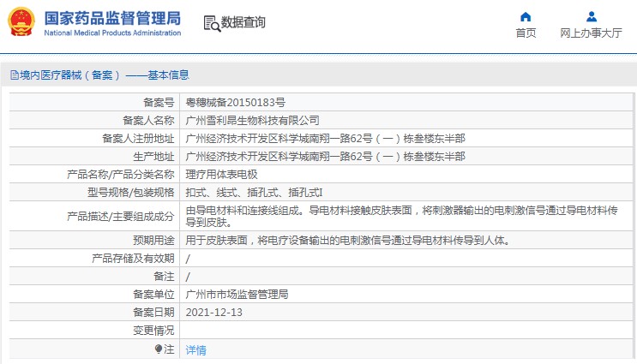The width and height of the screenshot is (637, 364).
Task: Click the 生产地址 label
Action: pyautogui.click(x=154, y=157)
